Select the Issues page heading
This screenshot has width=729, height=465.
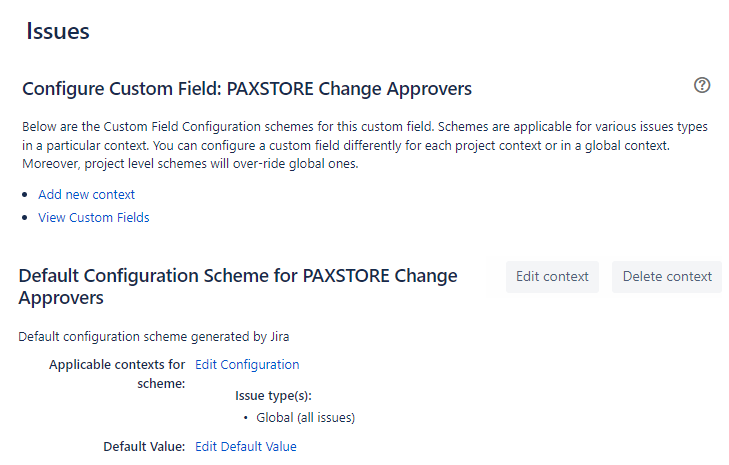(58, 31)
